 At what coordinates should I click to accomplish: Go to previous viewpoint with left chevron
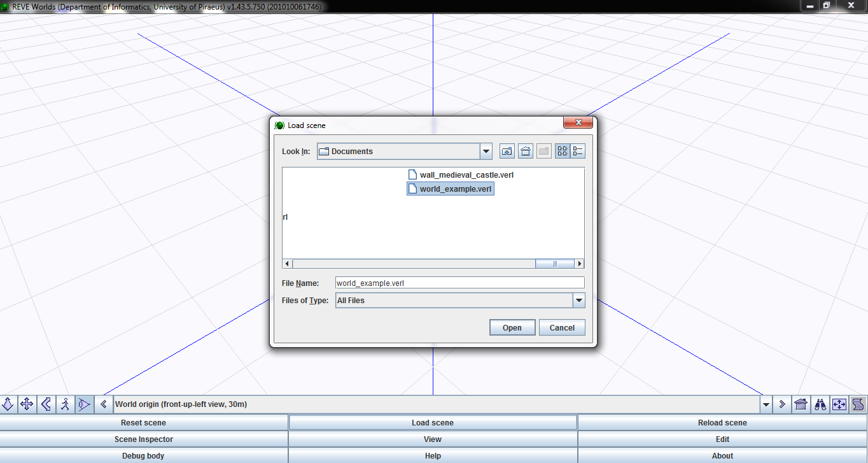pyautogui.click(x=104, y=404)
